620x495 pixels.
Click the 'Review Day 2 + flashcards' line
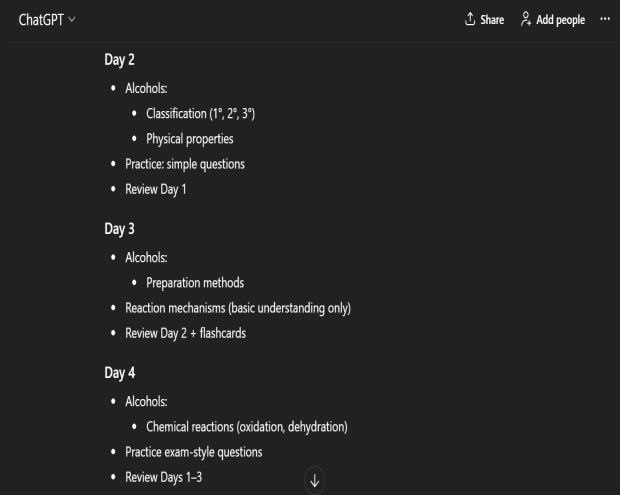pyautogui.click(x=185, y=333)
